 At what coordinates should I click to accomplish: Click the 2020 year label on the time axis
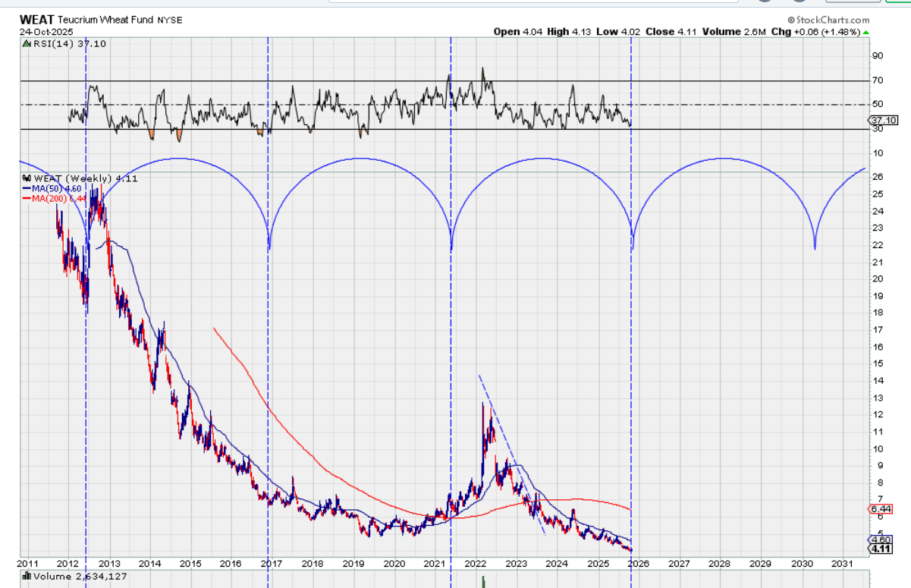pyautogui.click(x=394, y=564)
